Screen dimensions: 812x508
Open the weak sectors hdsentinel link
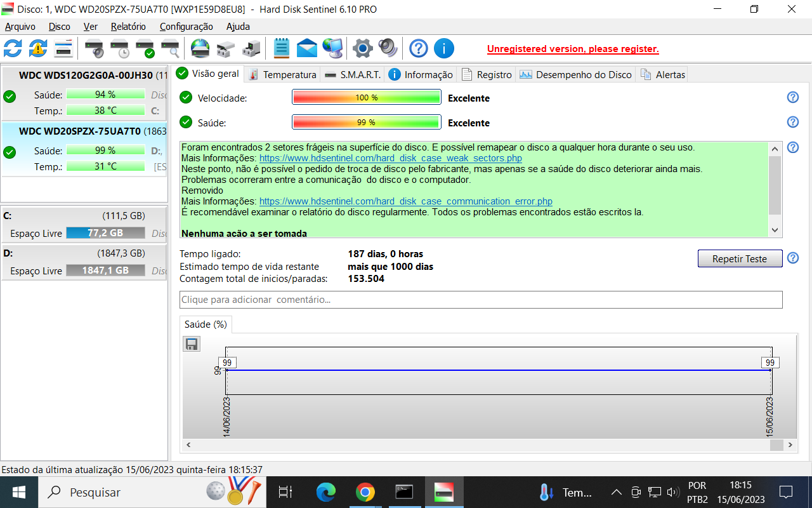point(391,158)
